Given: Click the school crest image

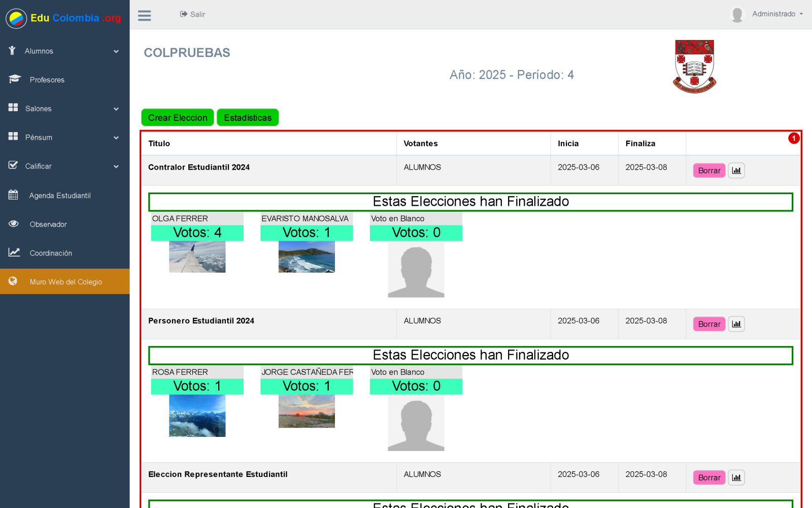Looking at the screenshot, I should pyautogui.click(x=694, y=67).
